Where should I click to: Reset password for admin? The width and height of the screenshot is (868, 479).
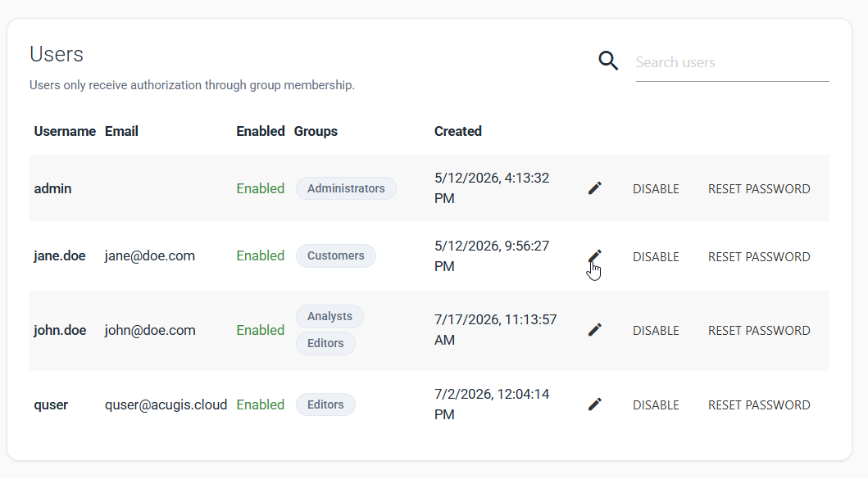click(x=759, y=189)
